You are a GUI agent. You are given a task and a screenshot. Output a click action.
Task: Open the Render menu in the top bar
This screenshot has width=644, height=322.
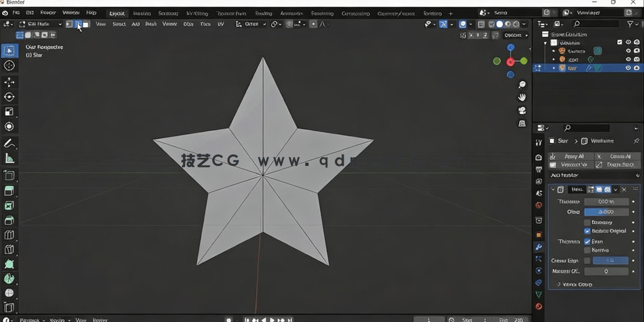[48, 13]
